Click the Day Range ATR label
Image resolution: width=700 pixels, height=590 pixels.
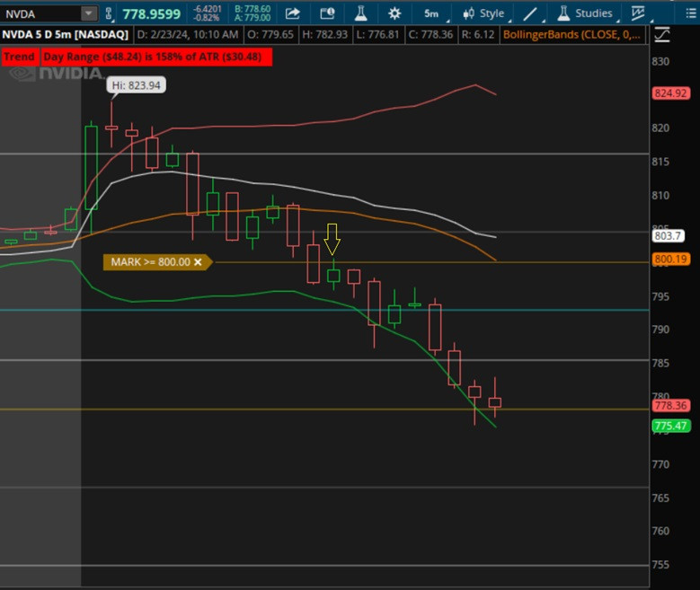(155, 57)
